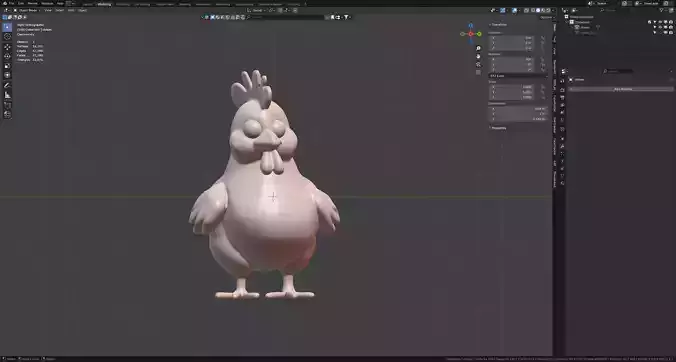Open the XYZ Euler rotation mode dropdown
The image size is (676, 362).
pos(518,75)
